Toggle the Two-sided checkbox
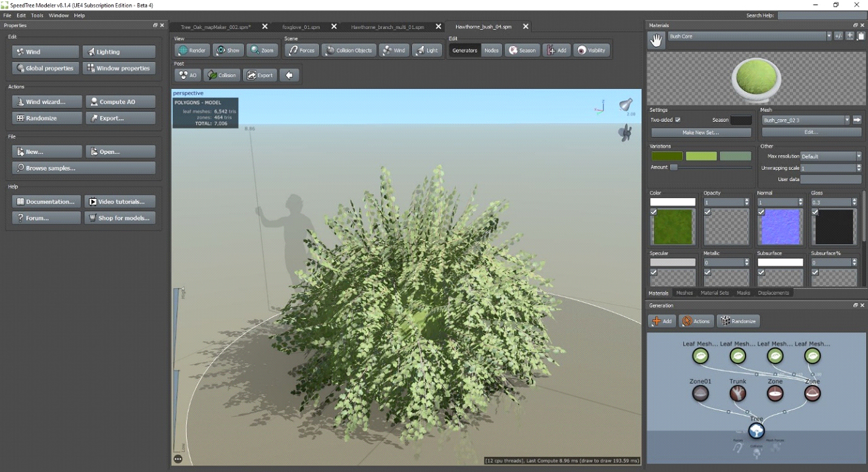 click(678, 120)
